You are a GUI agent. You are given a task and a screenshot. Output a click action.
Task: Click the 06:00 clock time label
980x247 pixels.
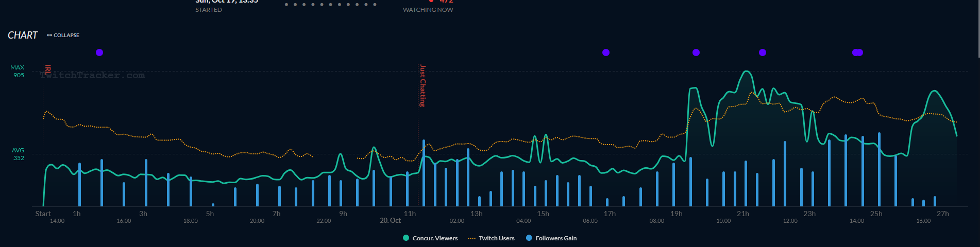coord(590,221)
